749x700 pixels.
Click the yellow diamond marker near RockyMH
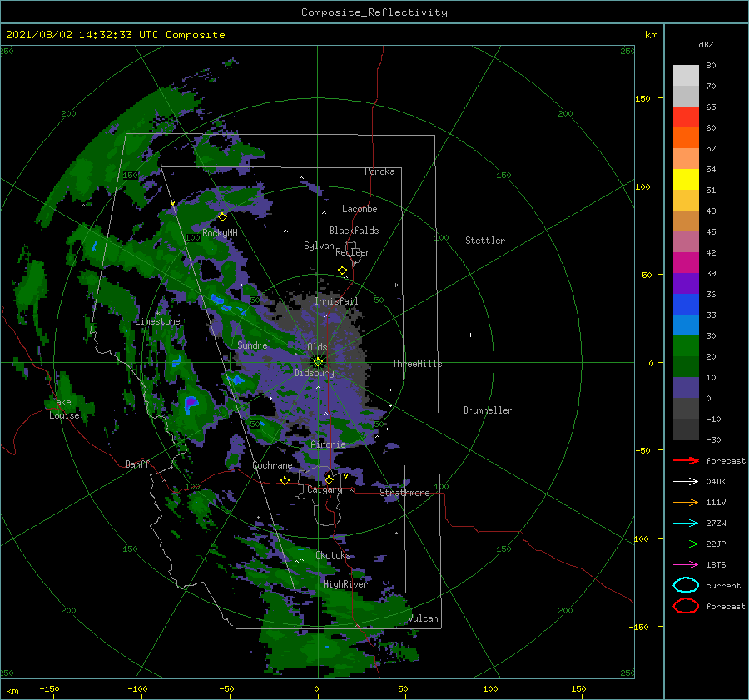coord(222,217)
